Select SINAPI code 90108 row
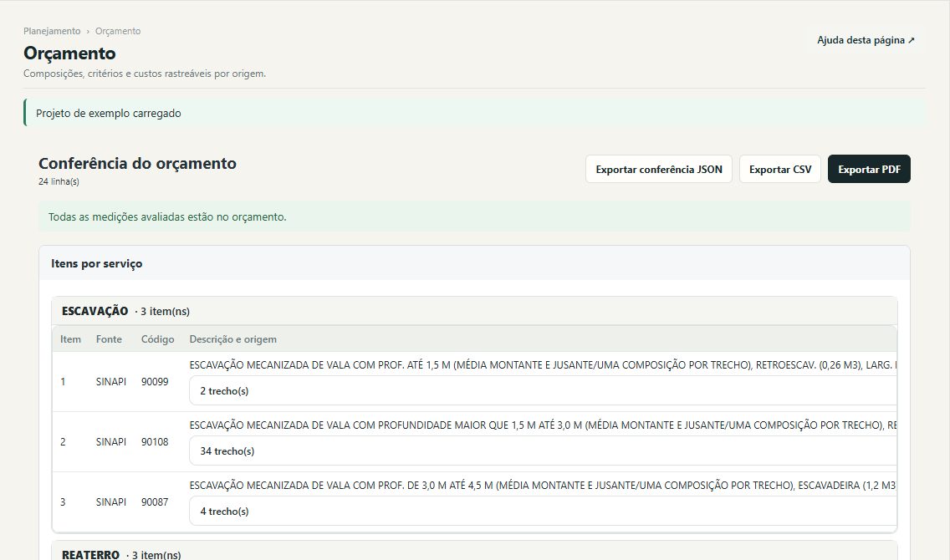 (x=474, y=442)
